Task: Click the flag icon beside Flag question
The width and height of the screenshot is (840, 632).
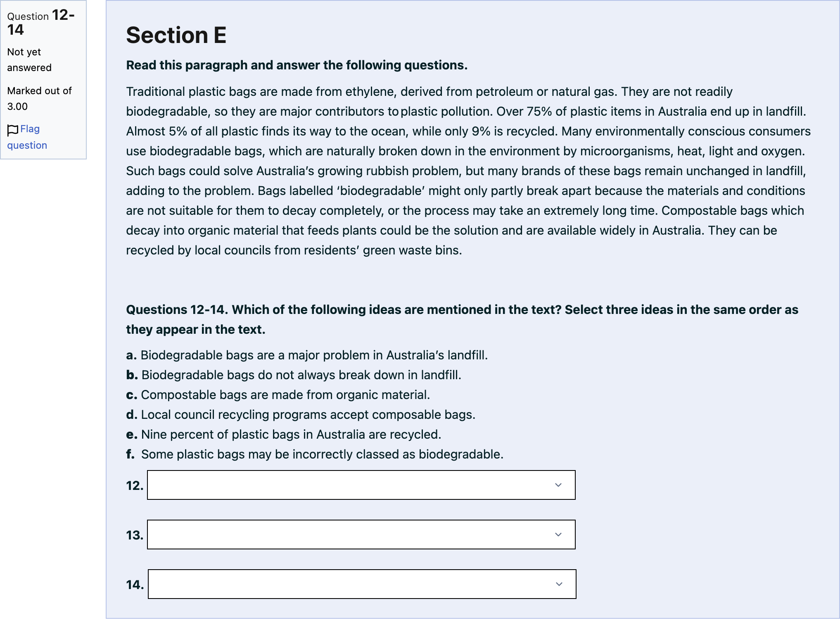Action: (13, 130)
